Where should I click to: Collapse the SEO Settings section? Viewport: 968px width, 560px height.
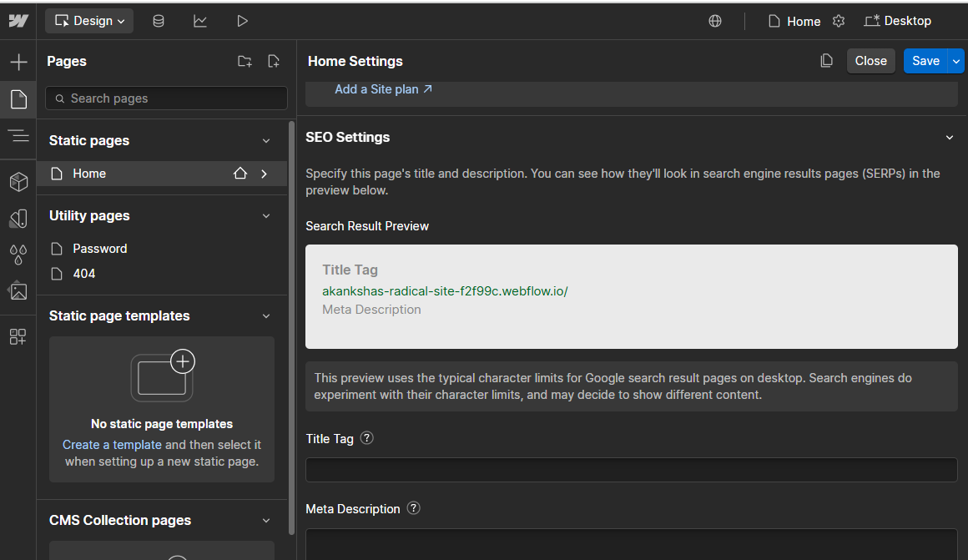pos(949,137)
